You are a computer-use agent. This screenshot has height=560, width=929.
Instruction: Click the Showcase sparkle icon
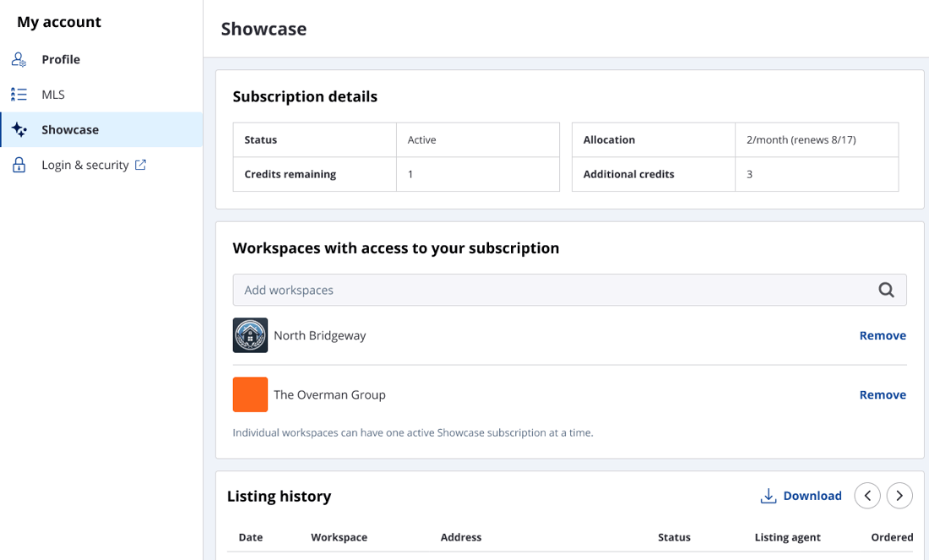[x=19, y=130]
